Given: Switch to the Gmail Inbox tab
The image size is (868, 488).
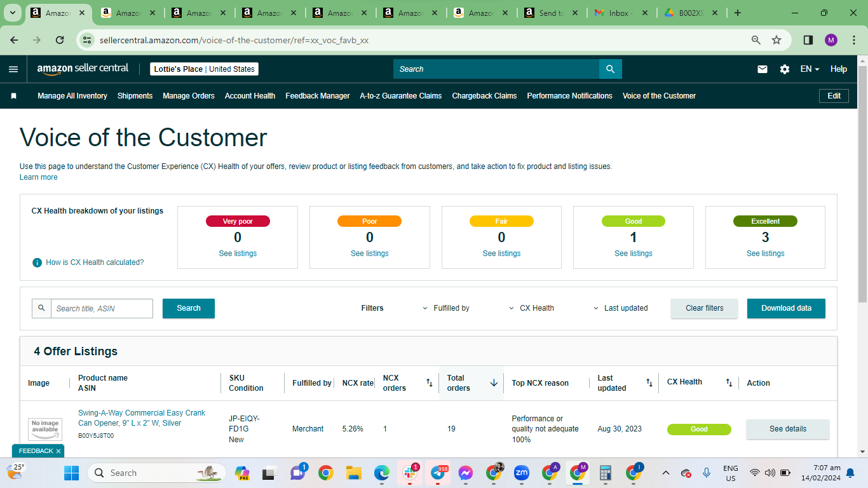Looking at the screenshot, I should pyautogui.click(x=621, y=13).
